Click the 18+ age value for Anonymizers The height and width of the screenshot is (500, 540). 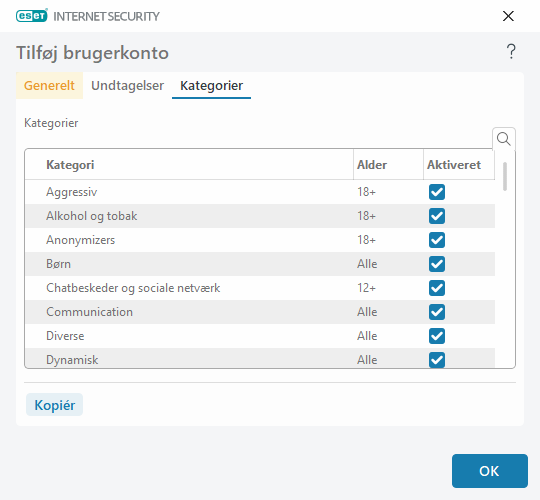(x=366, y=240)
